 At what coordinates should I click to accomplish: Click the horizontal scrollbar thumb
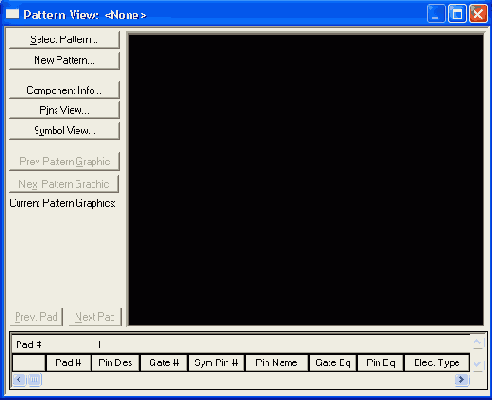point(34,379)
